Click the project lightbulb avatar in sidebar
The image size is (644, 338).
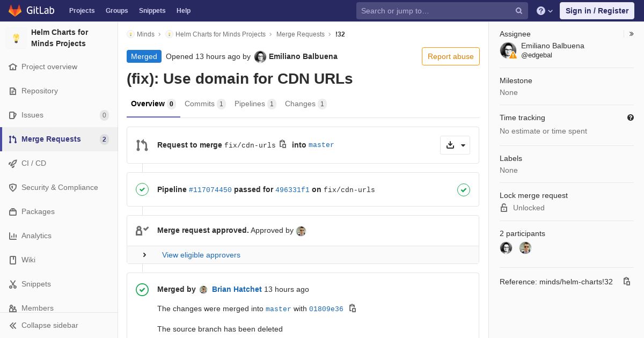16,38
